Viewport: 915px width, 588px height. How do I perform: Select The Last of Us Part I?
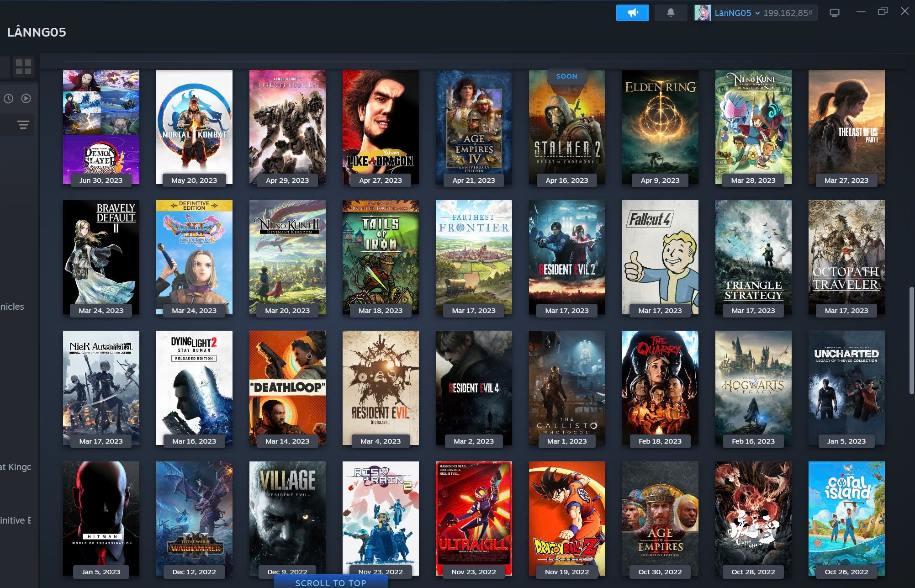tap(846, 127)
